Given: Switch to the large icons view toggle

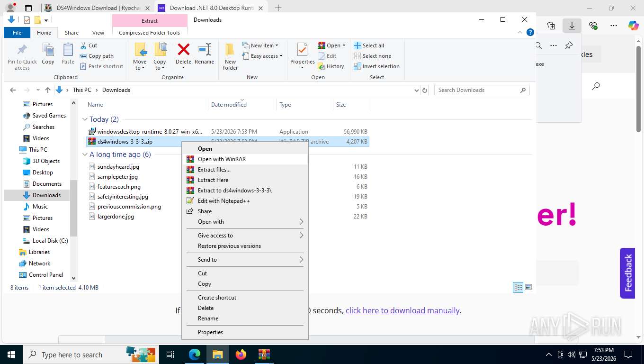Looking at the screenshot, I should tap(528, 287).
